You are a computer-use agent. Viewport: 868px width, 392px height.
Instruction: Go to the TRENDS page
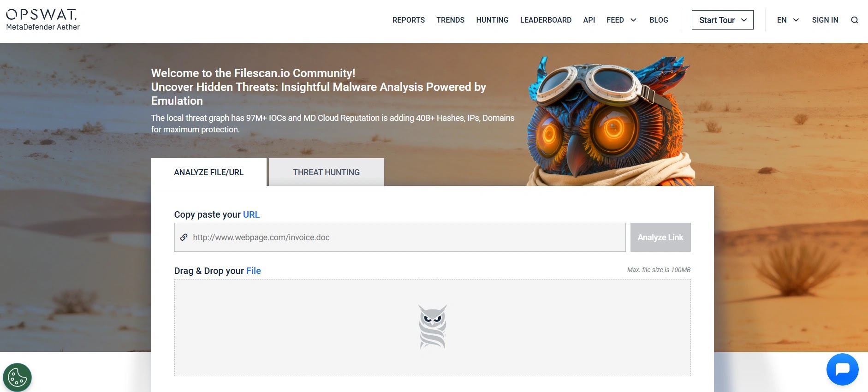pyautogui.click(x=450, y=20)
